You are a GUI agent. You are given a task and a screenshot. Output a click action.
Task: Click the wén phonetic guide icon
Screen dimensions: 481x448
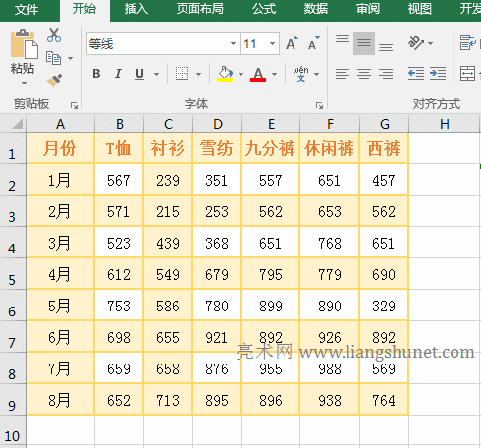coord(300,74)
